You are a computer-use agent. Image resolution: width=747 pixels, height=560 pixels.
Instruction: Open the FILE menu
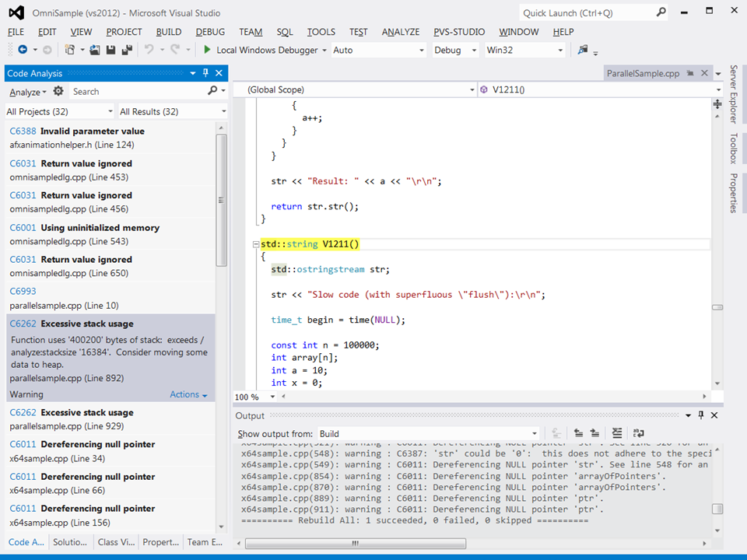pyautogui.click(x=16, y=32)
